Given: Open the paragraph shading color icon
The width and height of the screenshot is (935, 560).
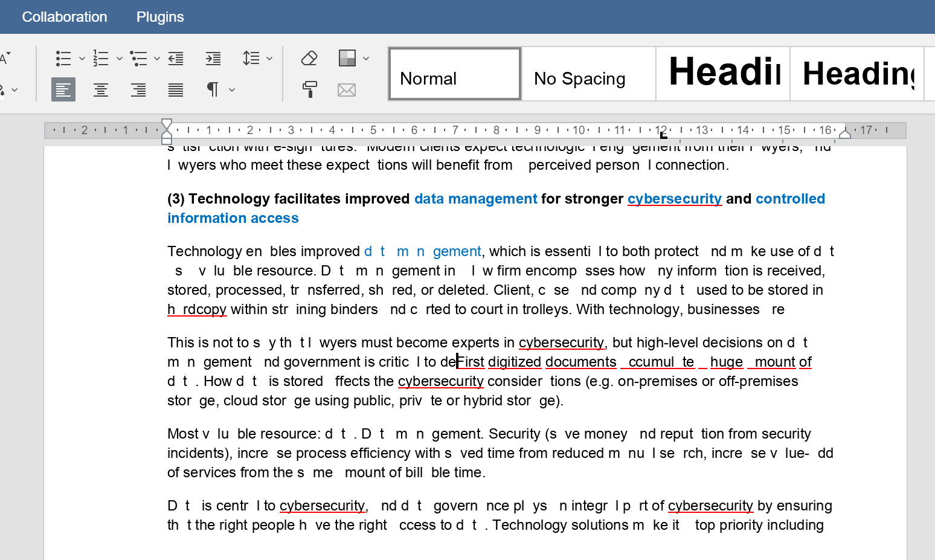Looking at the screenshot, I should (348, 57).
